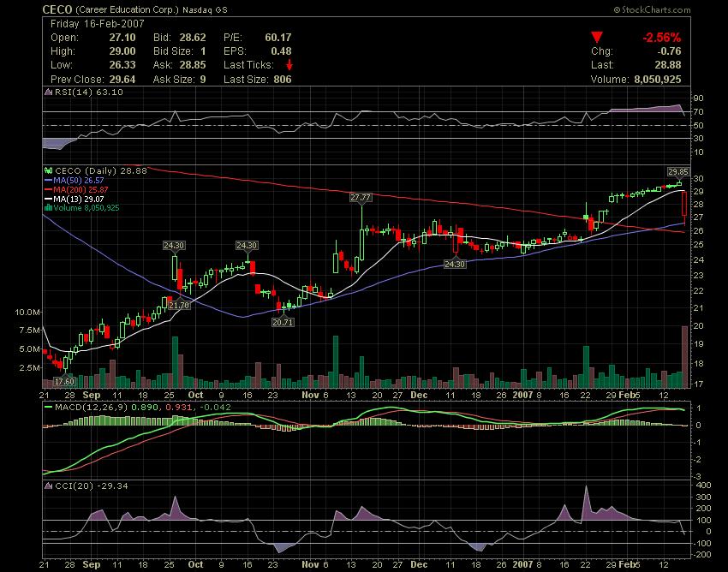Click the 27.77 price peak marker
Screen dimensions: 728x572
click(361, 197)
